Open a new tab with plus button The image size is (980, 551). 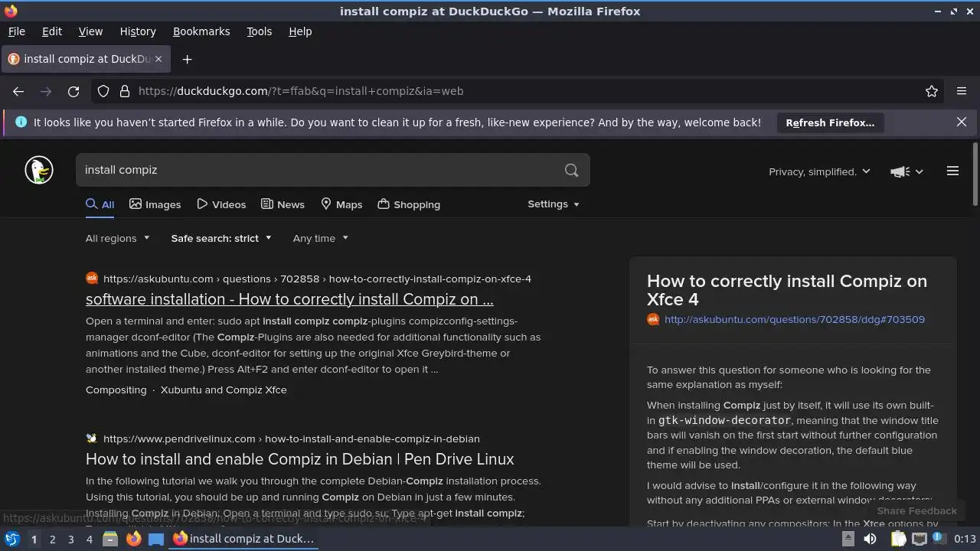(x=187, y=59)
